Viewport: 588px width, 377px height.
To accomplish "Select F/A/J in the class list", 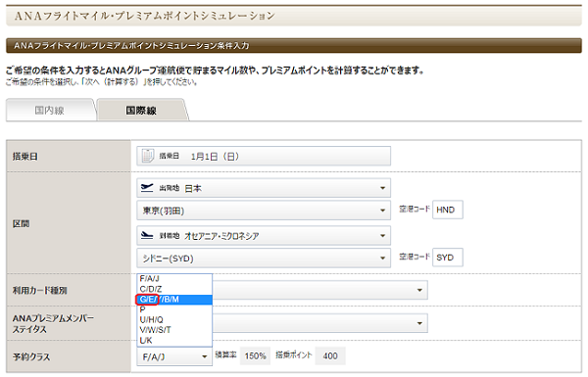I will (x=174, y=279).
